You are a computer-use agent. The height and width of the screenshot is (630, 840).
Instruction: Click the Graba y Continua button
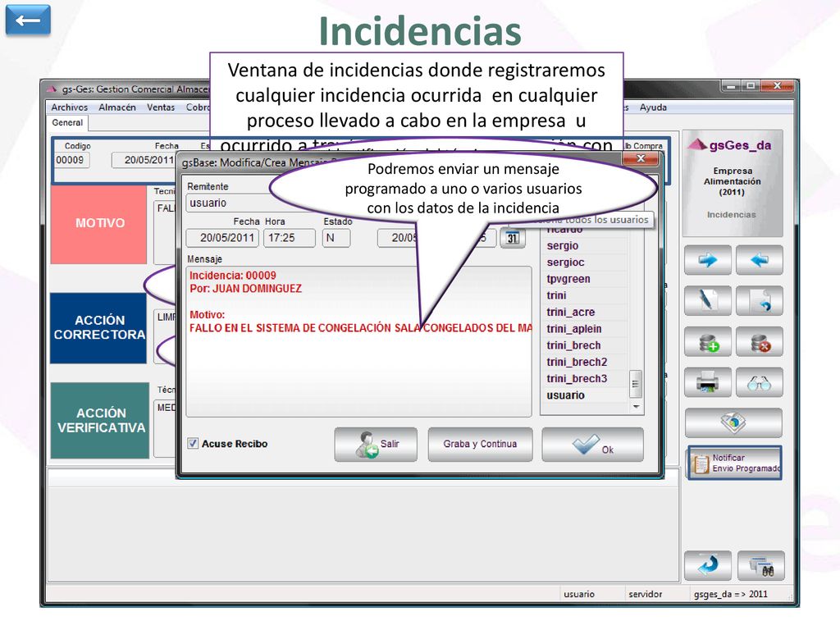[x=480, y=444]
